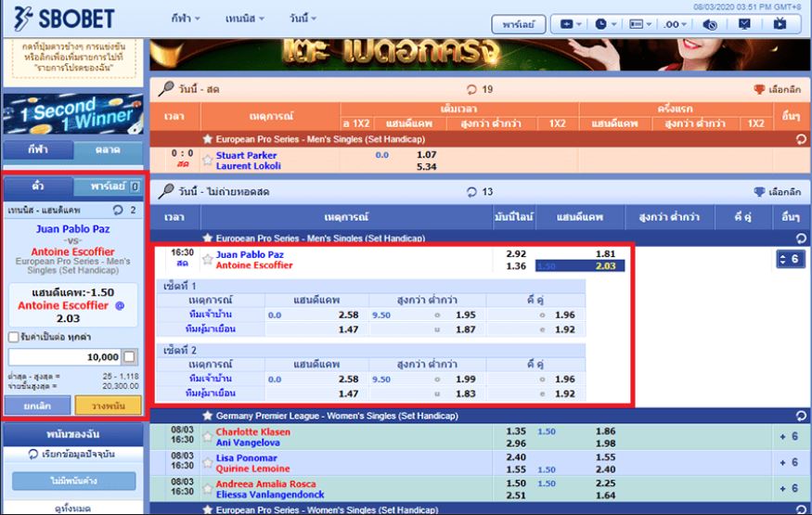Screen dimensions: 812x515
Task: Click the yellow วางพนัน place bet button
Action: 109,406
